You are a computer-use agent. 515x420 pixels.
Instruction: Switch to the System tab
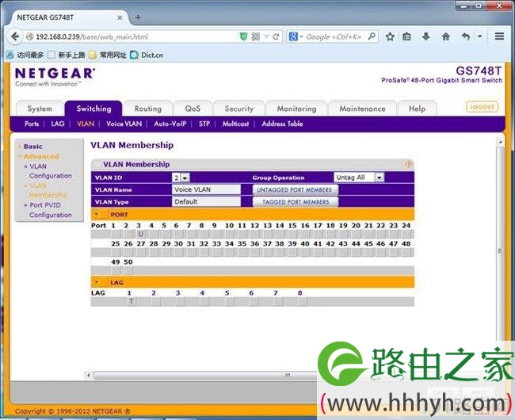[x=40, y=109]
